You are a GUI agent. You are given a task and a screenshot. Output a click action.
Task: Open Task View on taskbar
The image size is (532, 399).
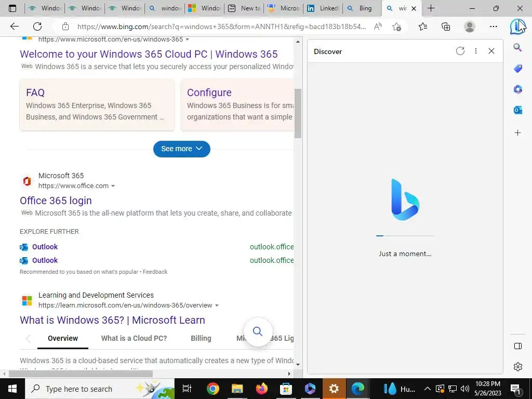tap(187, 389)
